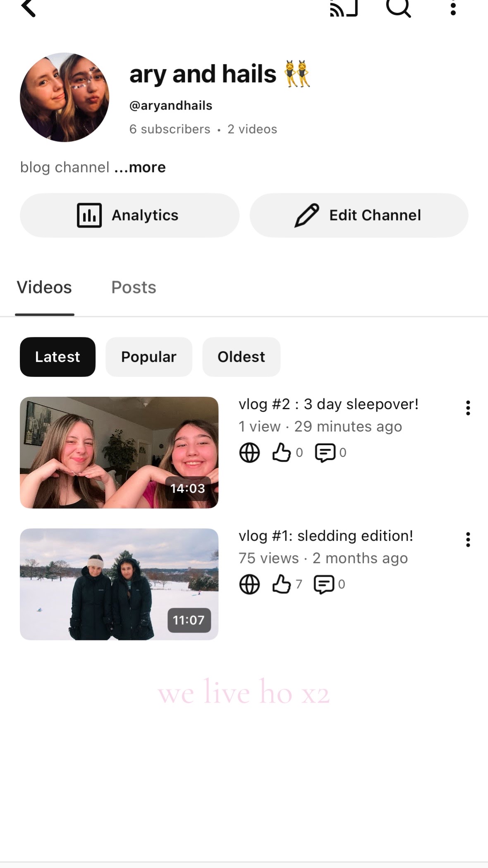Viewport: 488px width, 868px height.
Task: Tap the thumbs-up icon on vlog #2
Action: pyautogui.click(x=282, y=452)
